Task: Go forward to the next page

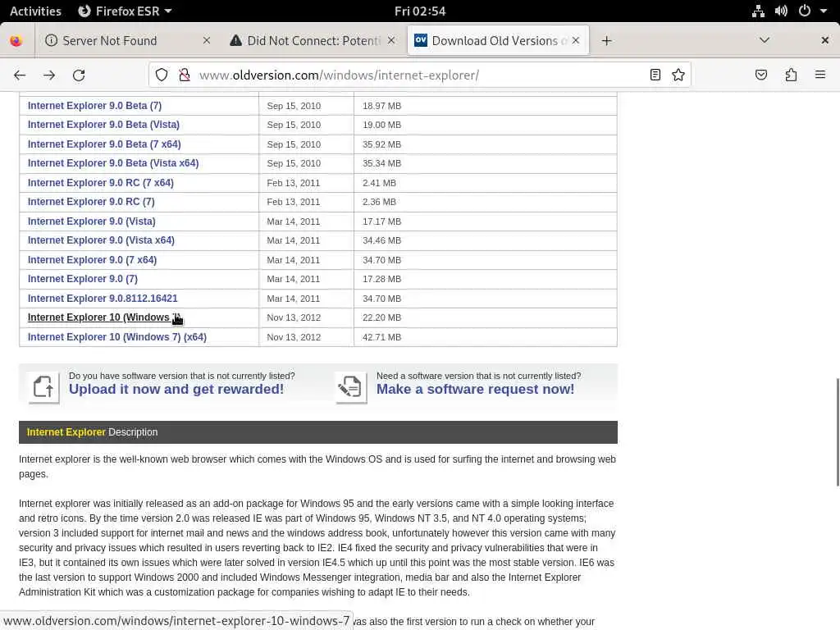Action: point(49,75)
